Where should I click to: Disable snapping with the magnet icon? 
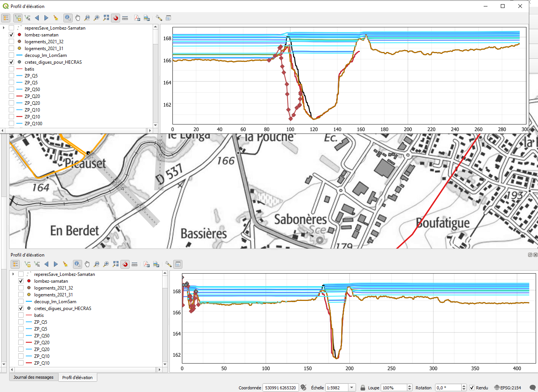click(x=116, y=17)
